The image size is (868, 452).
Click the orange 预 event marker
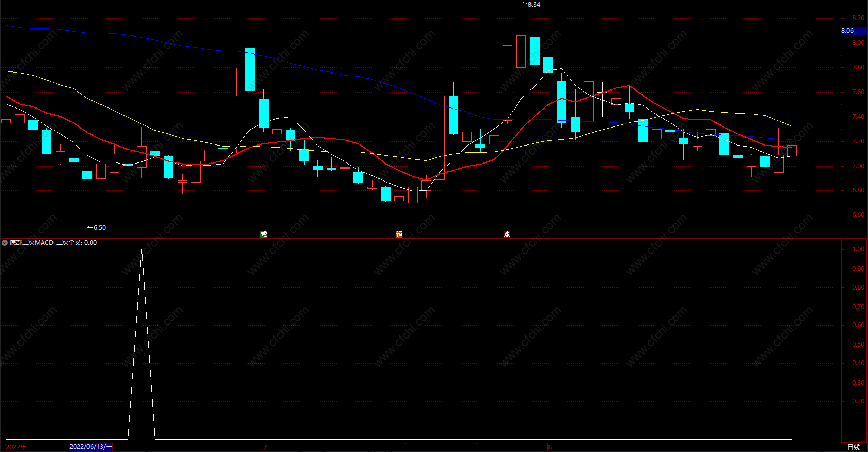click(x=399, y=234)
